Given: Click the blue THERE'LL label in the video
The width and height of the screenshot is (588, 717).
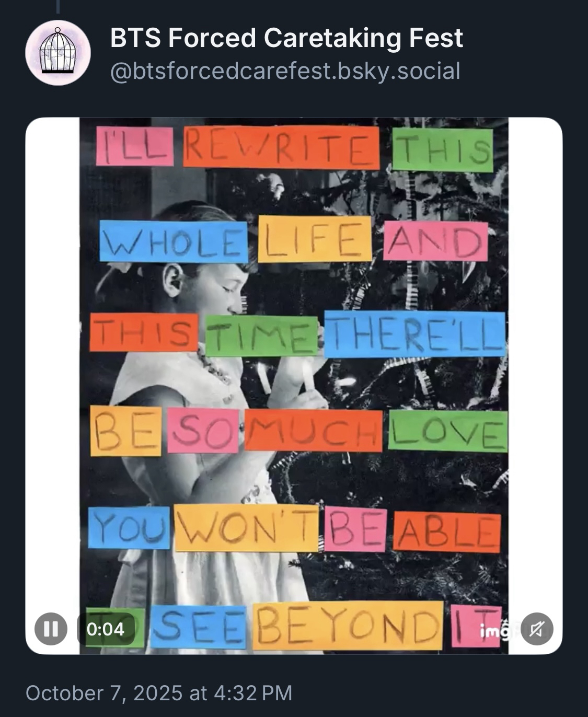Looking at the screenshot, I should pos(415,334).
